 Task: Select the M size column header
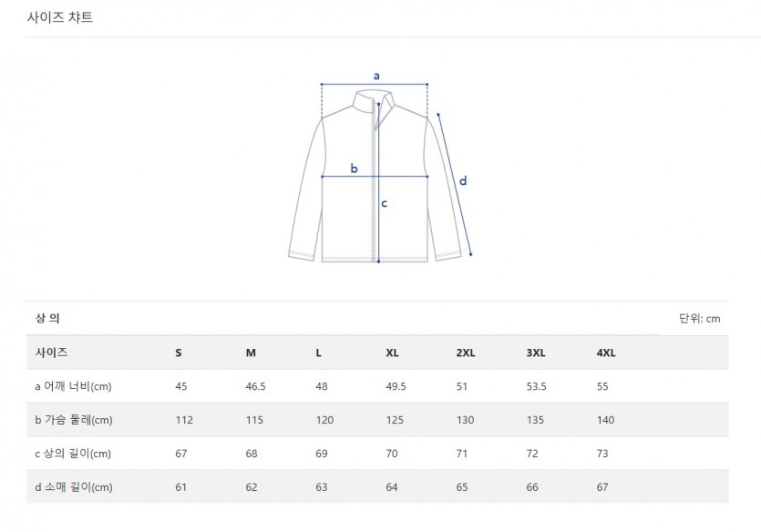[x=251, y=353]
